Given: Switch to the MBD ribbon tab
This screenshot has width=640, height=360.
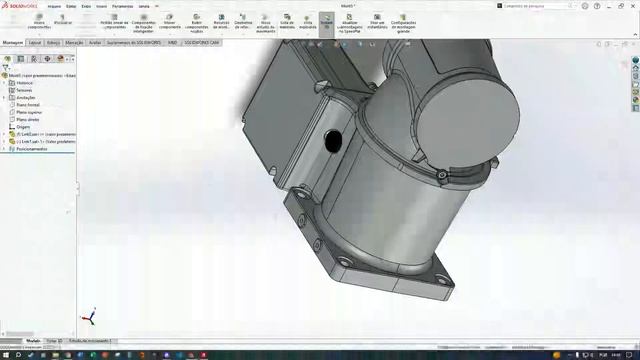Looking at the screenshot, I should [173, 42].
